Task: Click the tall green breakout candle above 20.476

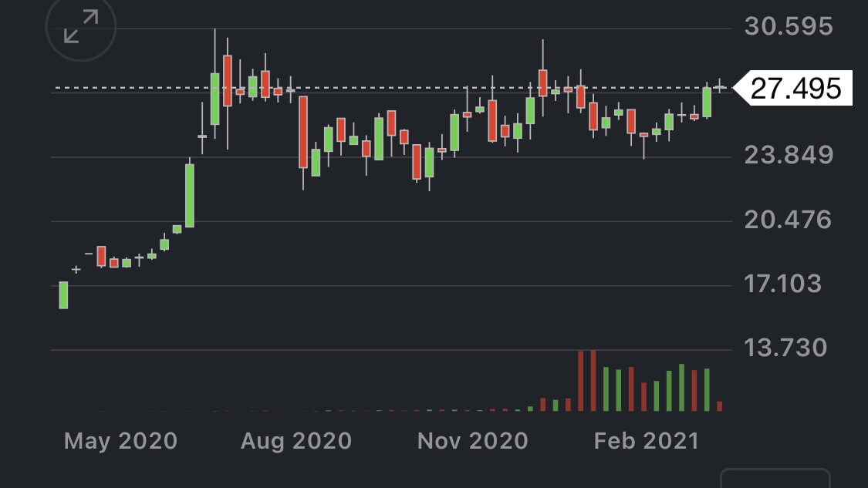Action: (190, 195)
